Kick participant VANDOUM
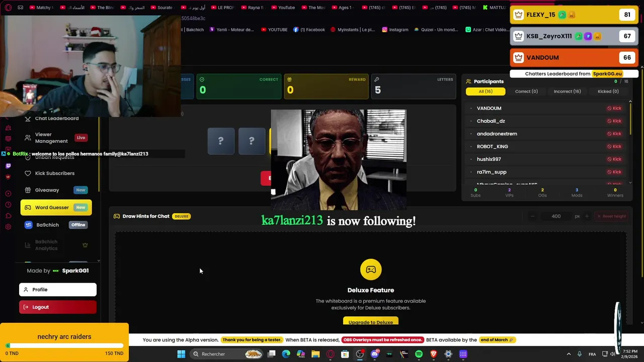The width and height of the screenshot is (644, 362). (614, 108)
